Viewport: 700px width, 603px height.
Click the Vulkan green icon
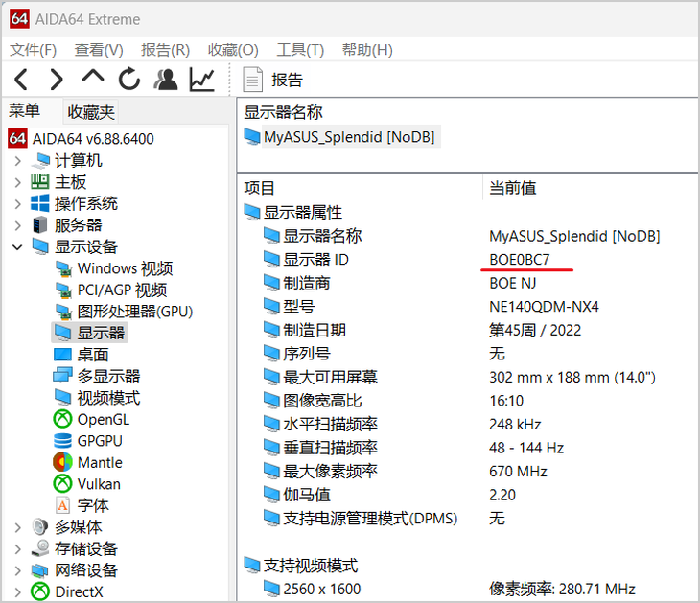pos(62,483)
